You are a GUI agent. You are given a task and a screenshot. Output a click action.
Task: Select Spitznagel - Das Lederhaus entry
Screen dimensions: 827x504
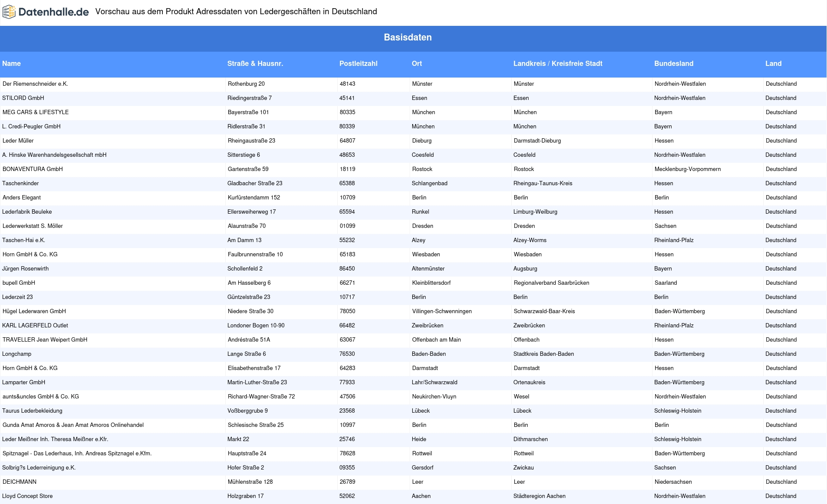coord(77,453)
